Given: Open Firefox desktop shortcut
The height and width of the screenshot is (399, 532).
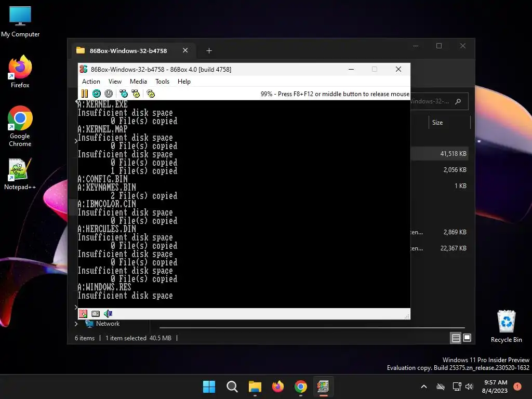Looking at the screenshot, I should click(x=20, y=72).
